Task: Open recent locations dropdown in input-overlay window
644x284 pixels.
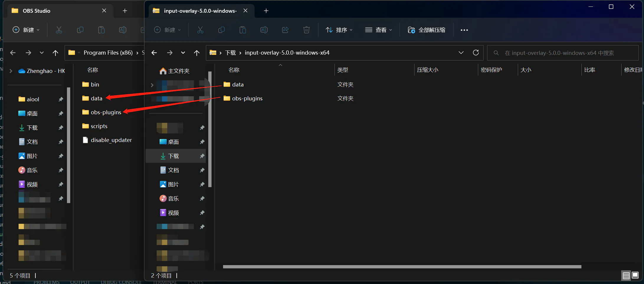Action: pos(183,53)
